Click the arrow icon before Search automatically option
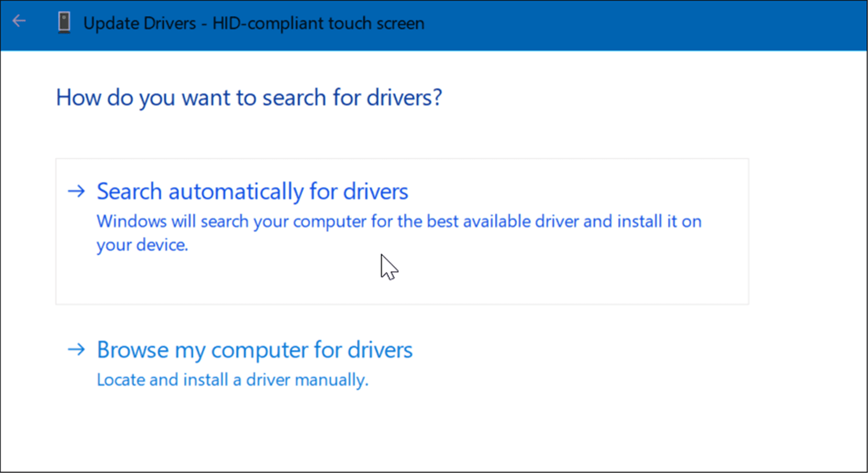The height and width of the screenshot is (473, 868). [77, 191]
